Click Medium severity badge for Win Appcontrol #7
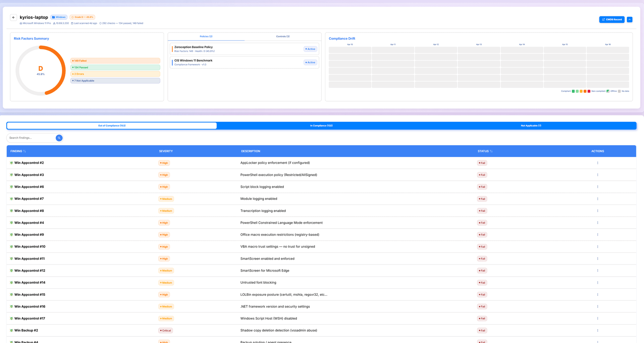The height and width of the screenshot is (343, 644). tap(166, 199)
